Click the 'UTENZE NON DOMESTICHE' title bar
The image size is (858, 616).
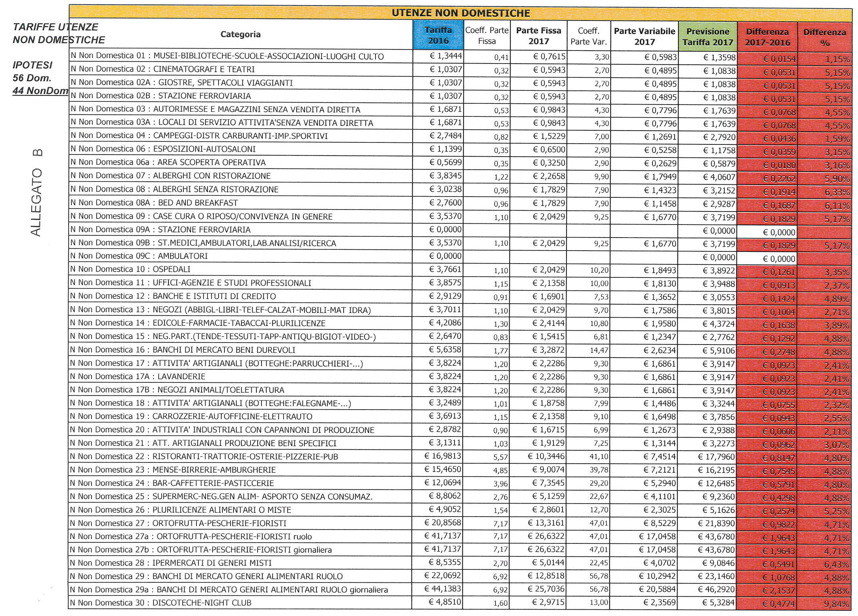(460, 13)
